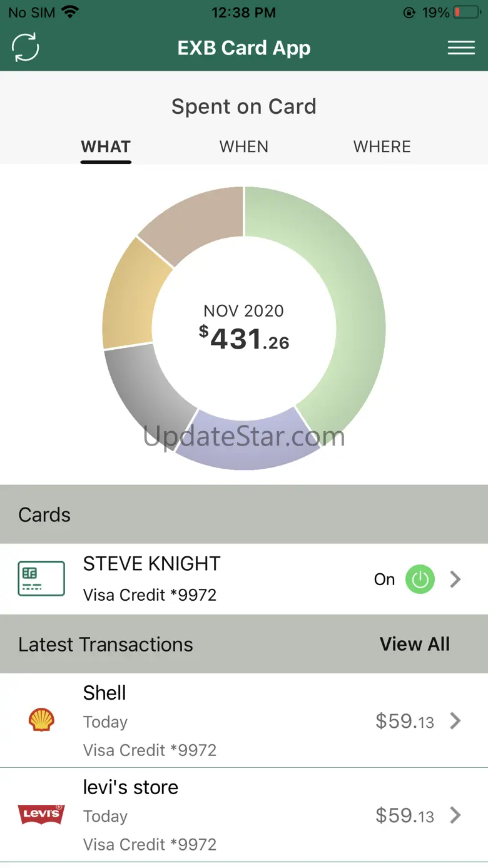Tap the Shell logo icon
Image resolution: width=488 pixels, height=868 pixels.
pyautogui.click(x=41, y=720)
